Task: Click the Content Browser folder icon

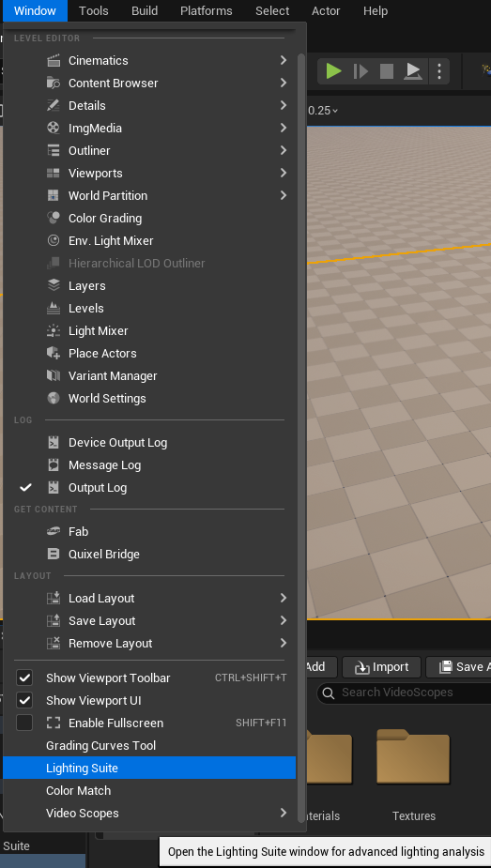Action: pyautogui.click(x=54, y=83)
